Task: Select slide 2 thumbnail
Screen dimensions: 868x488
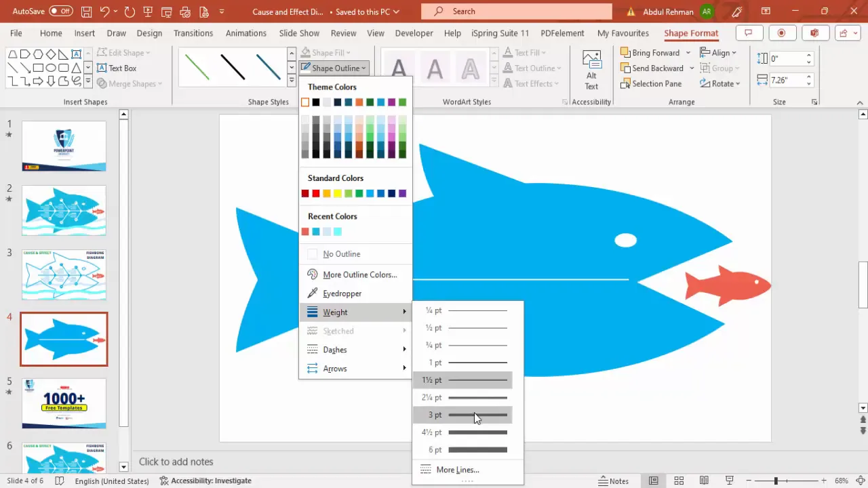Action: pyautogui.click(x=64, y=210)
